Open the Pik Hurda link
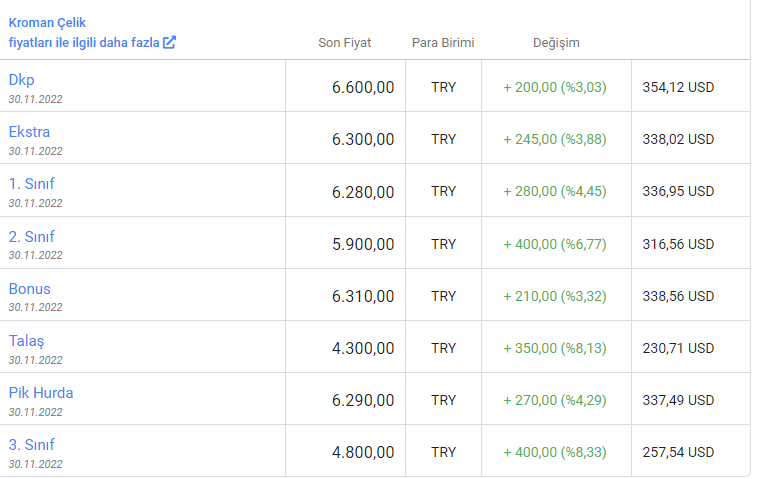 [41, 393]
